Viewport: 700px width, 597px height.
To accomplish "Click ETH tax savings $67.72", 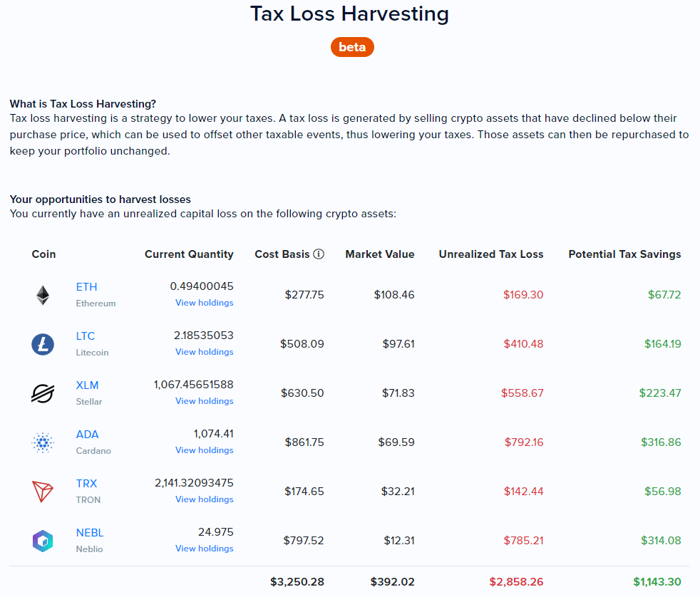I will click(x=664, y=294).
